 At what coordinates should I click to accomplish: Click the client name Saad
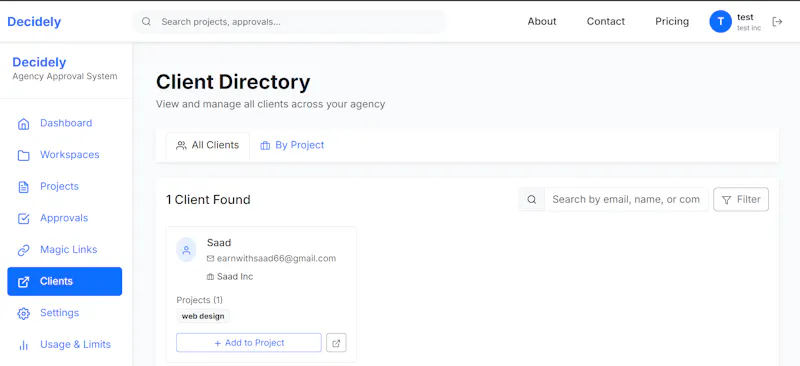coord(219,243)
